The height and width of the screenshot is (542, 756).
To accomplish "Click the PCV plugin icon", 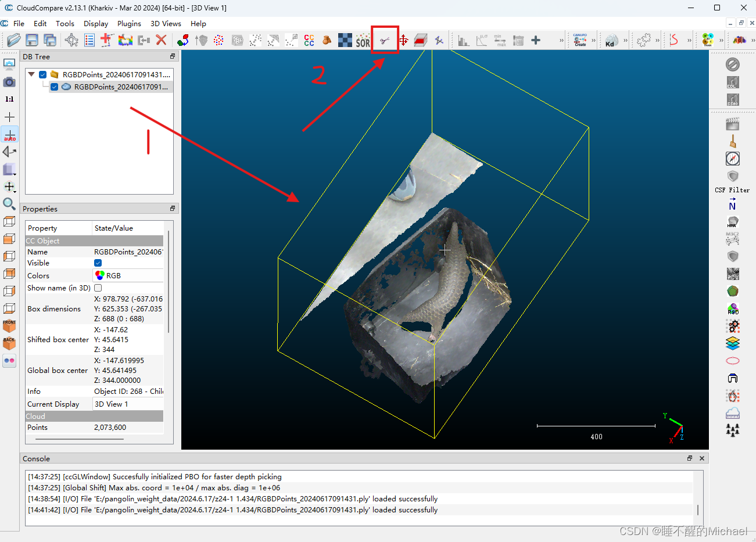I will coord(733,274).
